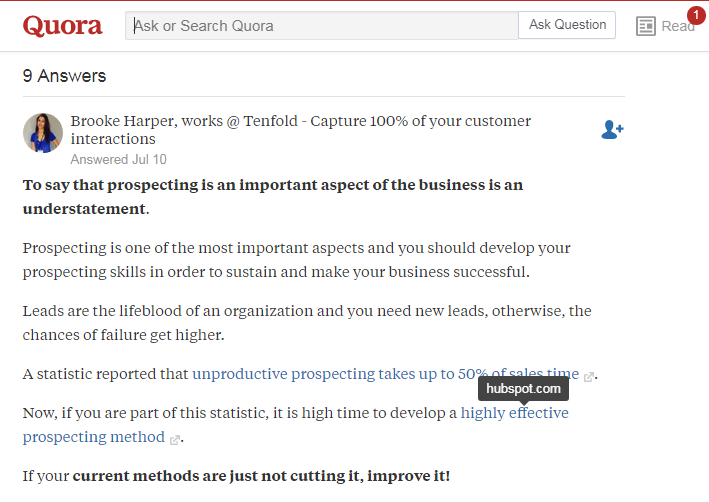Open the highly effective link
Viewport: 709px width, 502px height.
click(x=515, y=413)
